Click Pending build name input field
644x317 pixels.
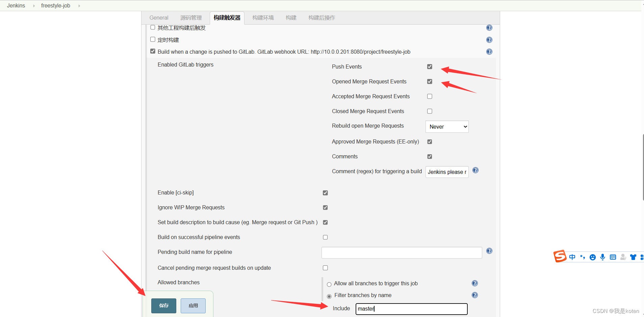click(402, 253)
